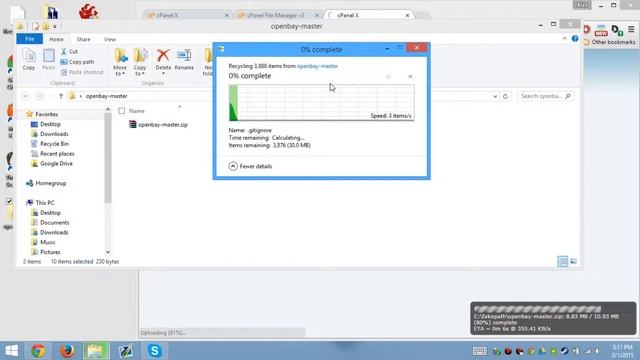
Task: Pause the recycling operation
Action: click(x=388, y=76)
